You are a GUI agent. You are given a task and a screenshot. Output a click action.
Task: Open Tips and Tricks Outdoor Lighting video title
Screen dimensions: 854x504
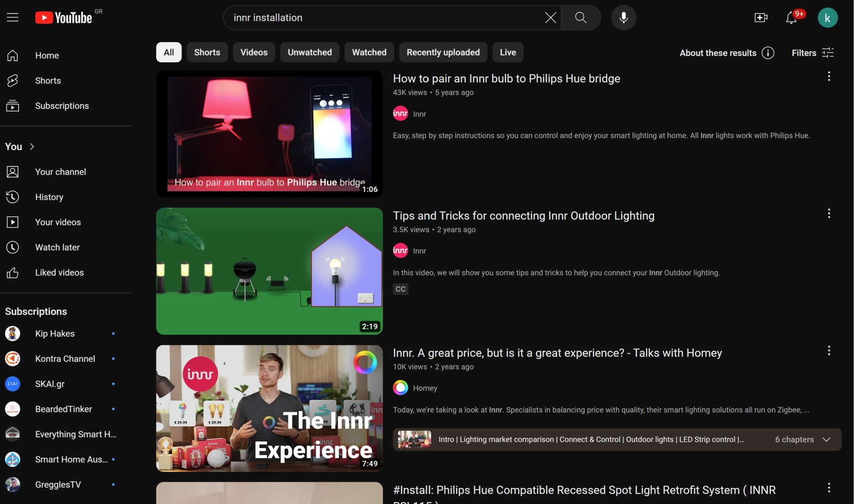pos(523,216)
